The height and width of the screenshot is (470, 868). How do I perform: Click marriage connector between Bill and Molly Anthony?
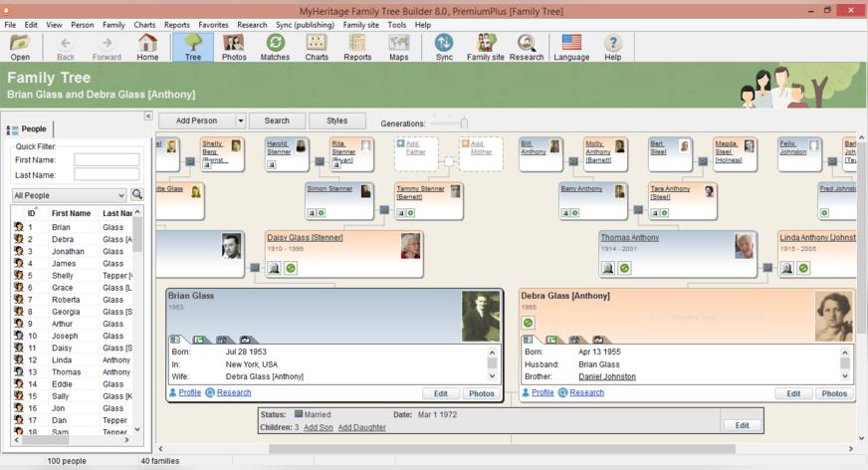pos(573,161)
